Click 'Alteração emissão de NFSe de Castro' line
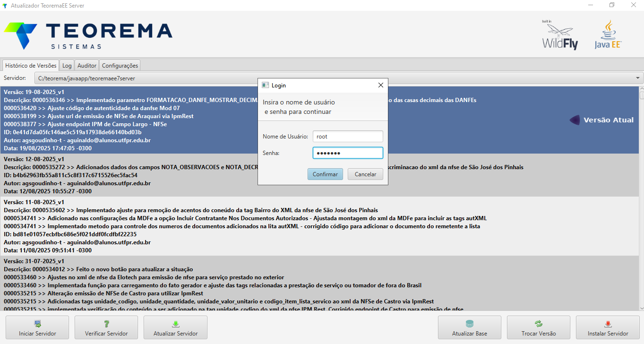644x344 pixels. coord(103,293)
